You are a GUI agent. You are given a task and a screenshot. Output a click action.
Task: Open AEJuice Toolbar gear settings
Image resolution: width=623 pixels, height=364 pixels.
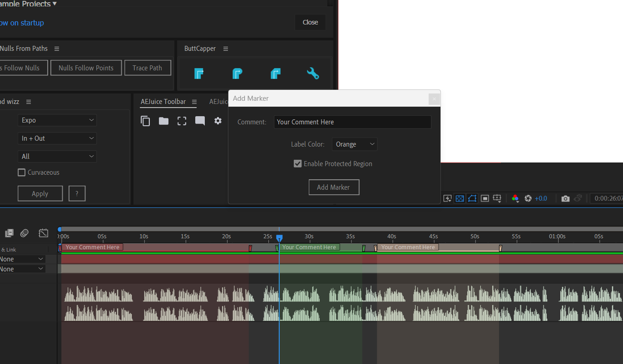pos(218,121)
